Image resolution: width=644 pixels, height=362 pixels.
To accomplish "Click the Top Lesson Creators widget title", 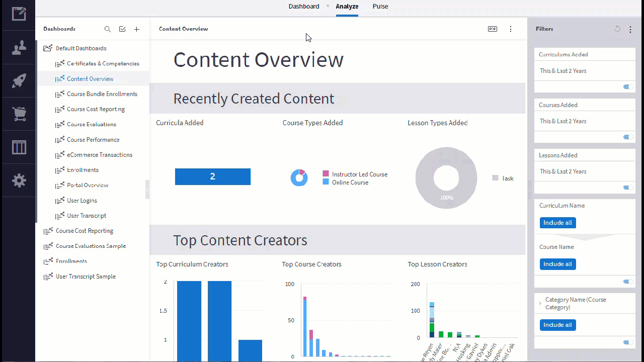I will pos(437,264).
